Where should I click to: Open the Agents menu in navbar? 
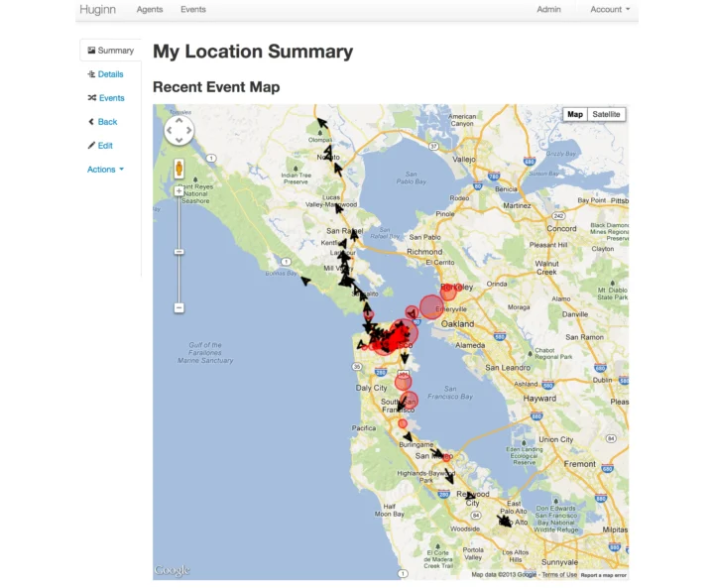pos(150,10)
